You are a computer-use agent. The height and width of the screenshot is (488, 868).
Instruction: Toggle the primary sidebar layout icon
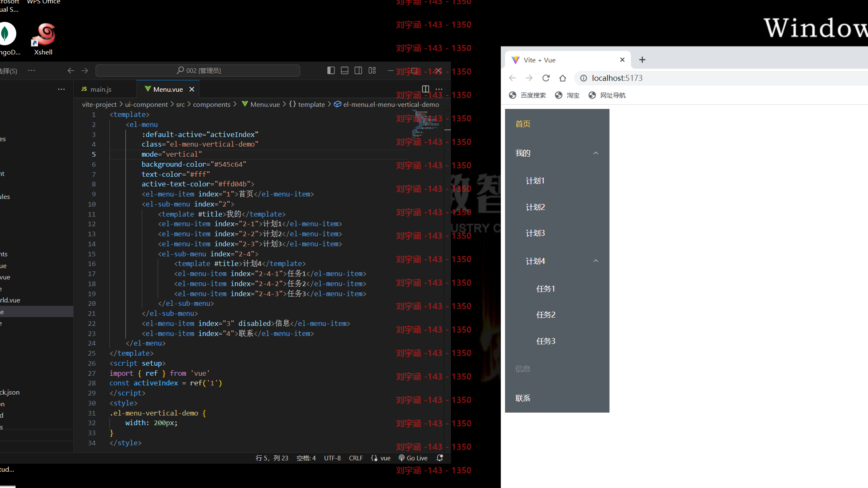tap(331, 70)
